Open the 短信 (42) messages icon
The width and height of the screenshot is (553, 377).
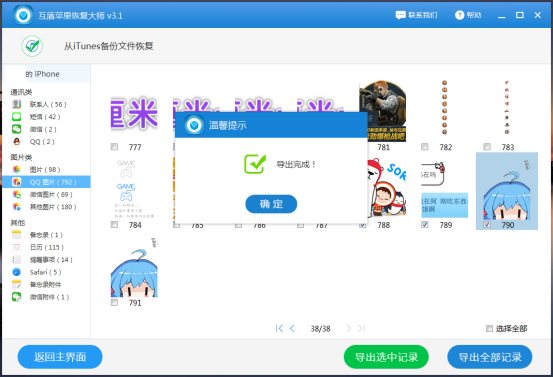tap(17, 116)
